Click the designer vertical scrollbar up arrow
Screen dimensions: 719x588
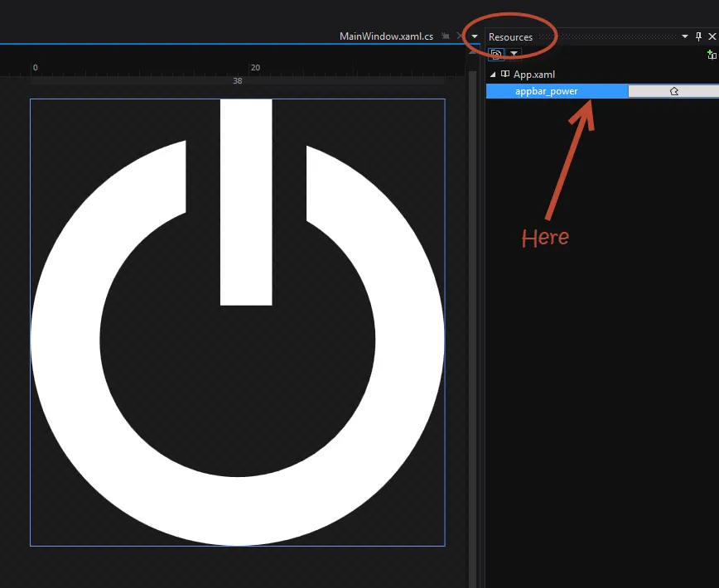(472, 52)
